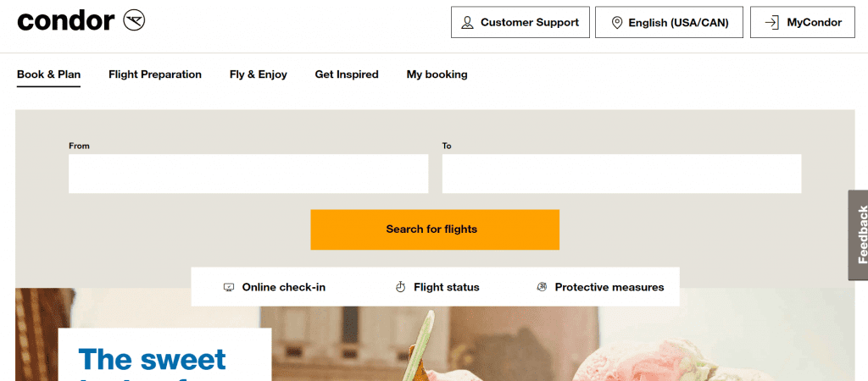868x381 pixels.
Task: Open the Feedback side tab
Action: (859, 235)
